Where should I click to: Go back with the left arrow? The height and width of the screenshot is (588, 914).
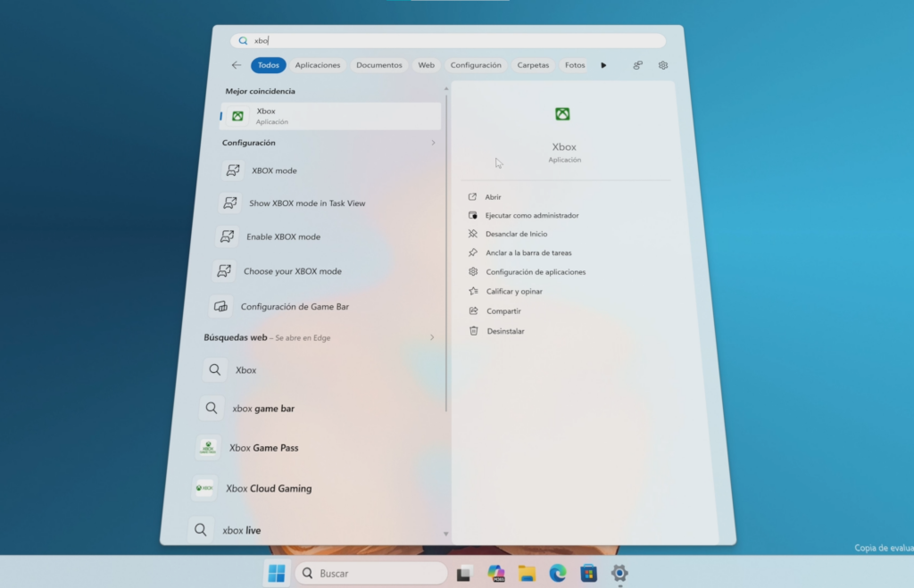click(x=236, y=64)
